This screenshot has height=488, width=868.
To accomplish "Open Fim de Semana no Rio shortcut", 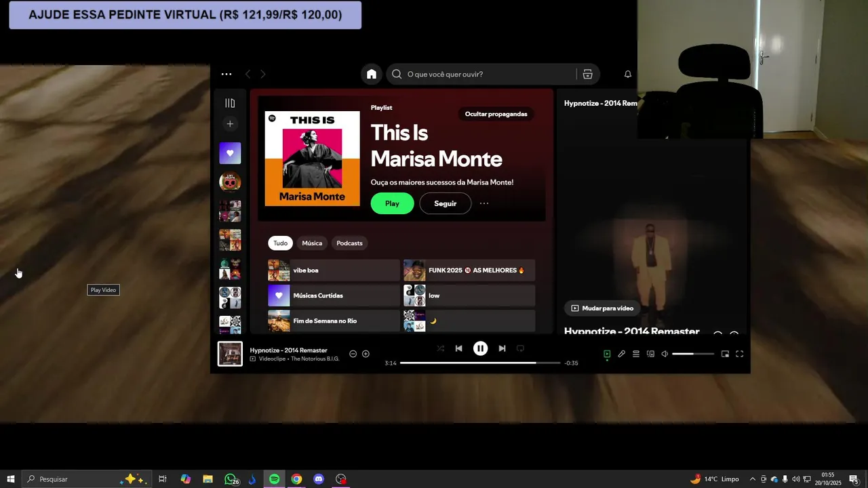I will click(333, 321).
